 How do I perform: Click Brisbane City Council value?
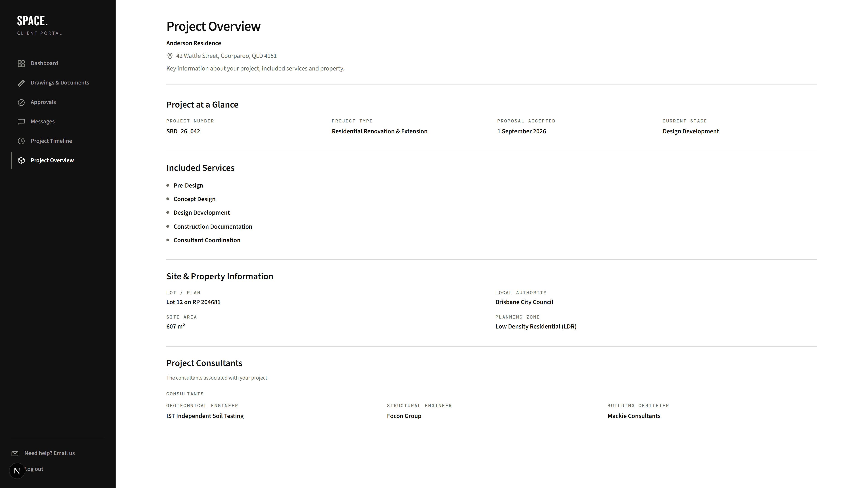524,302
